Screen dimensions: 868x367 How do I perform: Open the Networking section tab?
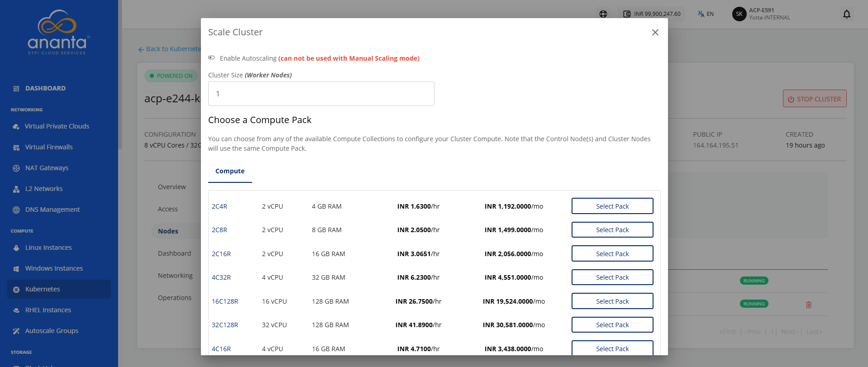point(175,276)
